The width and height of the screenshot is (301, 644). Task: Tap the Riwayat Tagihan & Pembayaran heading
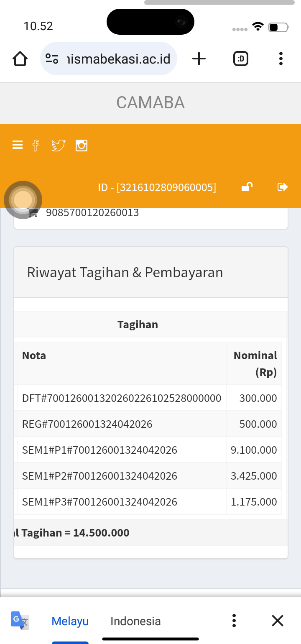pos(125,272)
